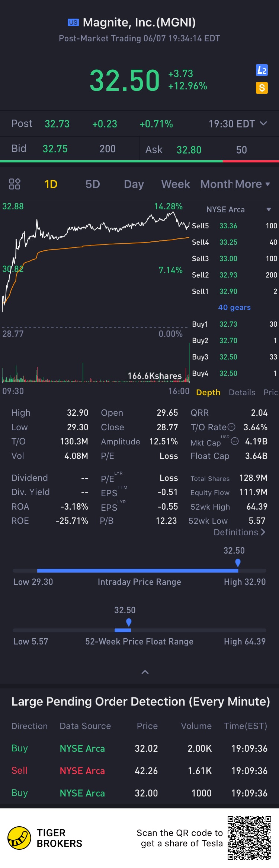This screenshot has height=868, width=279.
Task: Switch to the Day chart tab
Action: click(x=134, y=184)
